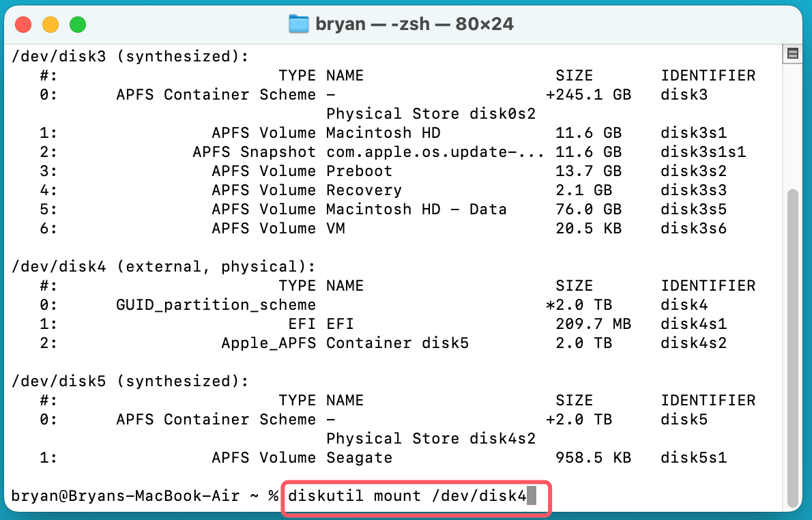
Task: Click the yellow minimize traffic-light button
Action: 49,23
